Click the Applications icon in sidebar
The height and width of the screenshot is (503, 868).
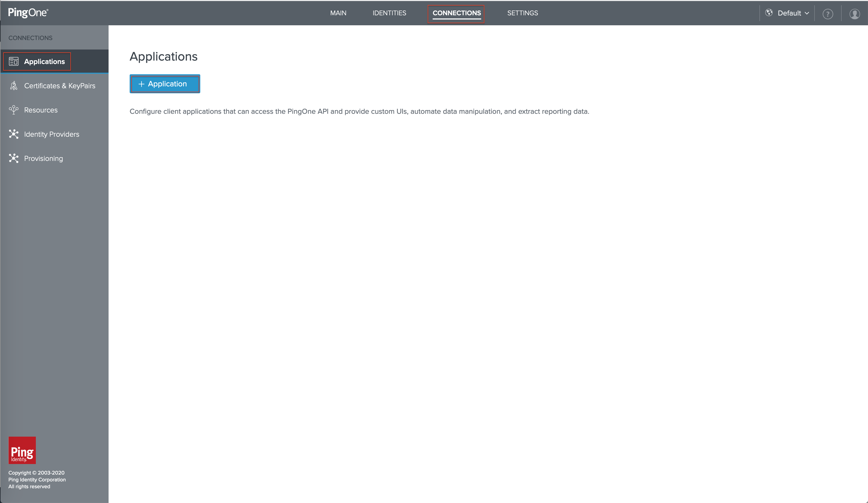[x=14, y=62]
